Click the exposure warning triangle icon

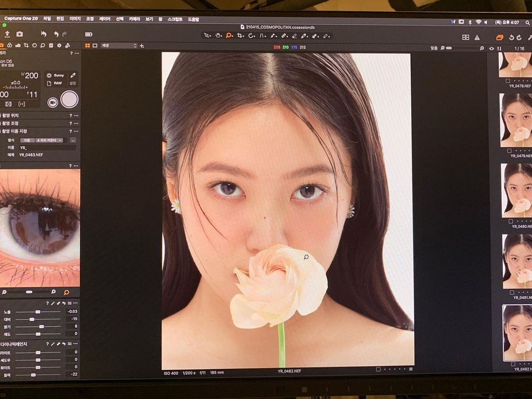[x=477, y=37]
